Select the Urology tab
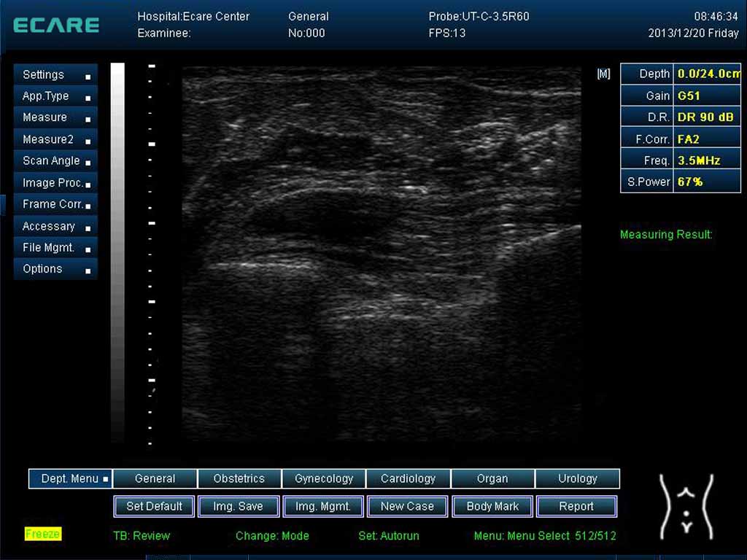 [577, 479]
